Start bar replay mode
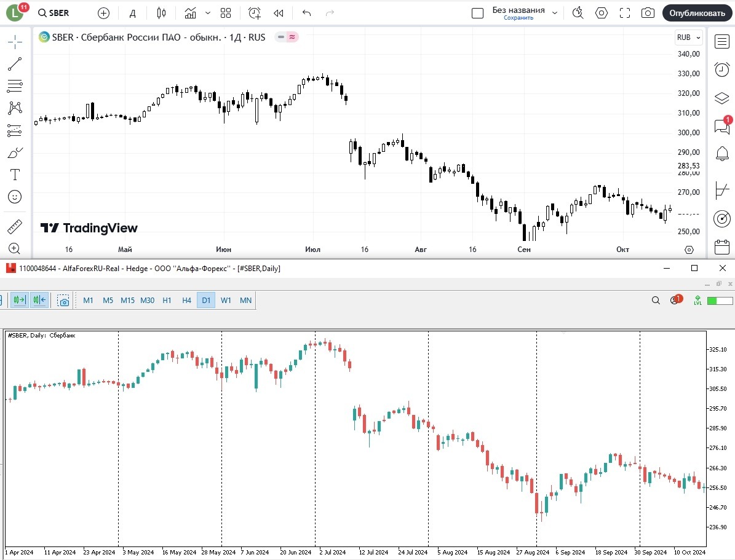The width and height of the screenshot is (735, 560). coord(279,13)
